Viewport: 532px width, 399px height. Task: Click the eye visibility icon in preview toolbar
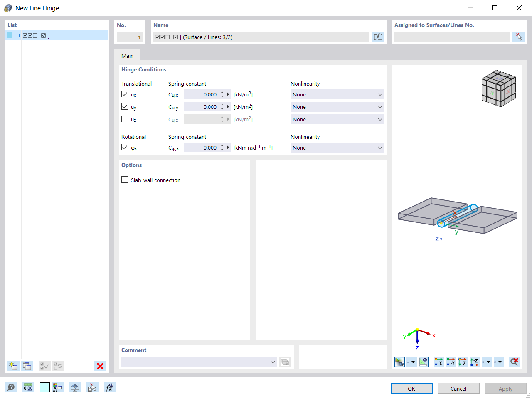[424, 362]
